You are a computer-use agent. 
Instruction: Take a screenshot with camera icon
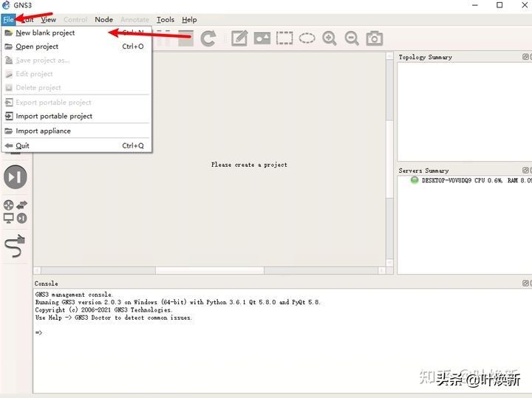coord(375,38)
